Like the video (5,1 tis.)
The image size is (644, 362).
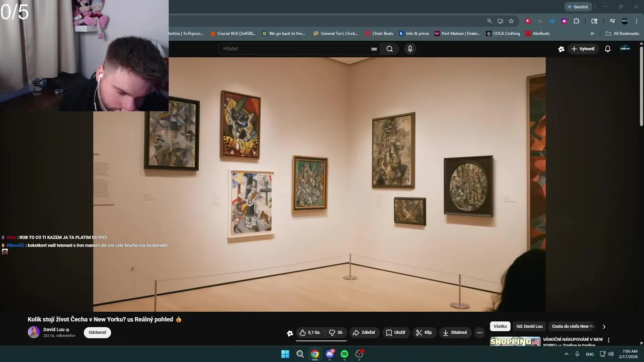tap(310, 332)
